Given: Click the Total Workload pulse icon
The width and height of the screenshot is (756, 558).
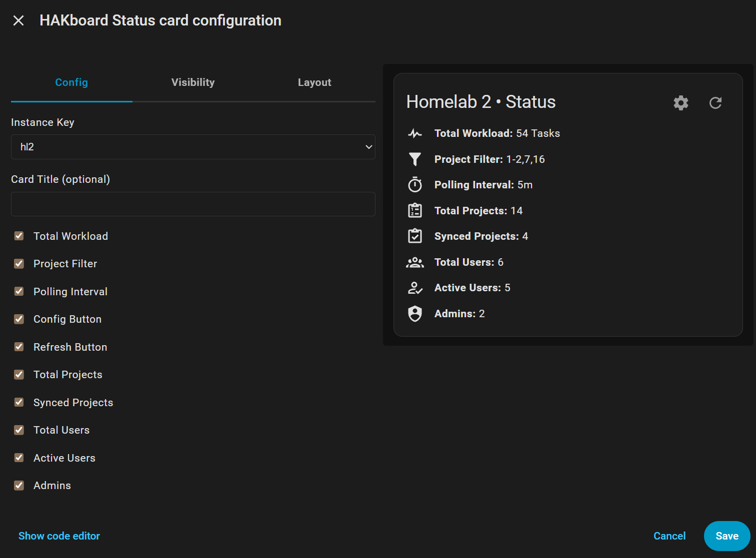Looking at the screenshot, I should pyautogui.click(x=415, y=133).
